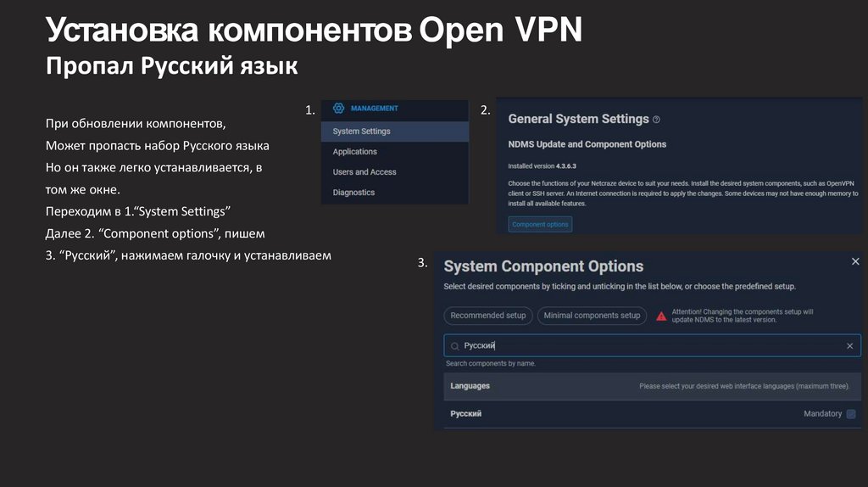Screen dimensions: 868x487
Task: Close the System Component Options dialog
Action: point(855,261)
